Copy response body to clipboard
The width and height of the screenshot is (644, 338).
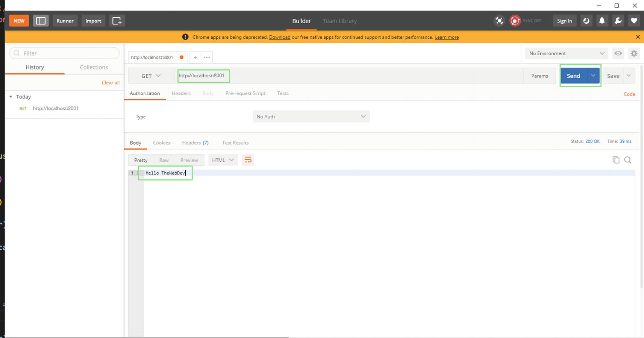click(x=616, y=160)
